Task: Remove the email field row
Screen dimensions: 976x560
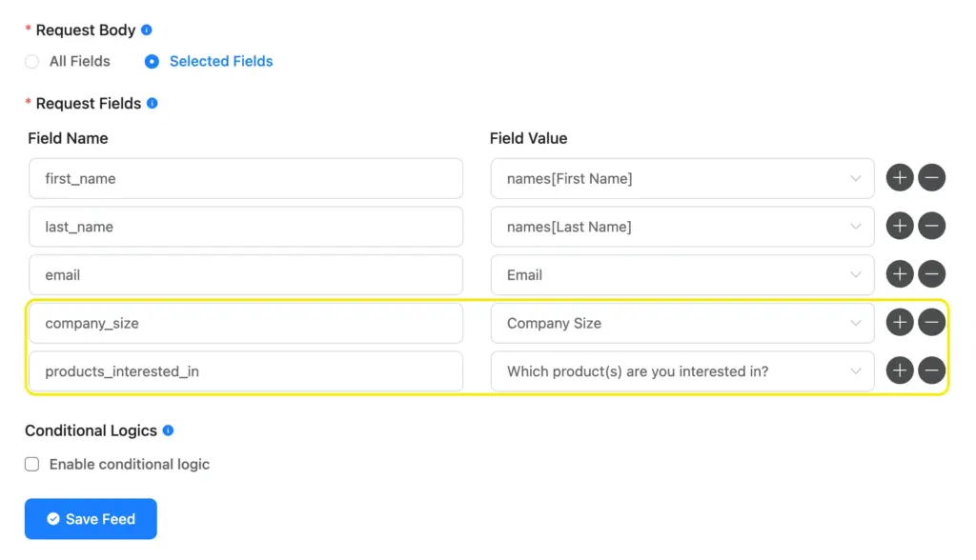Action: 931,274
